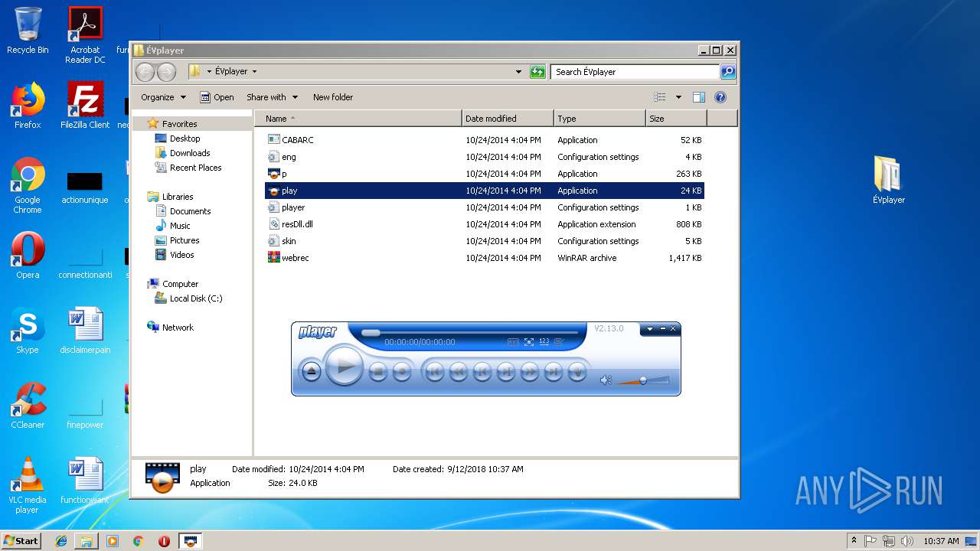The width and height of the screenshot is (980, 551).
Task: Sort by the Size column header
Action: coord(676,119)
